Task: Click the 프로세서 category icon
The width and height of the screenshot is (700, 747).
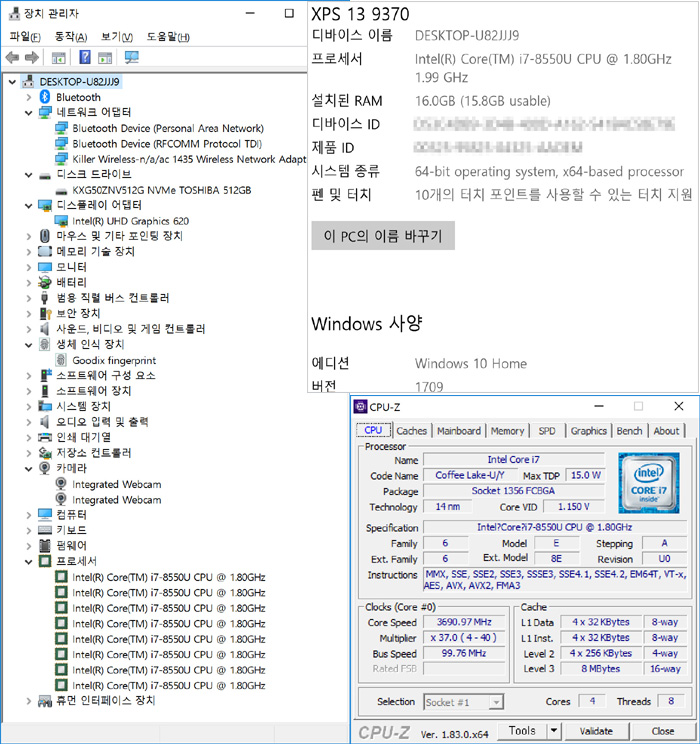Action: 45,561
